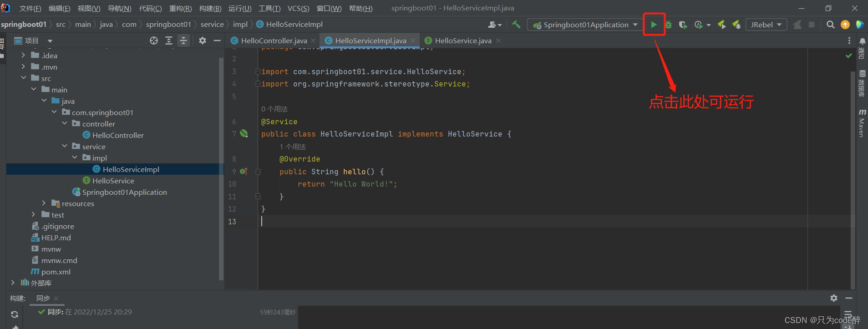Click the '0 个用法' usages hint
Viewport: 868px width, 329px height.
[274, 109]
